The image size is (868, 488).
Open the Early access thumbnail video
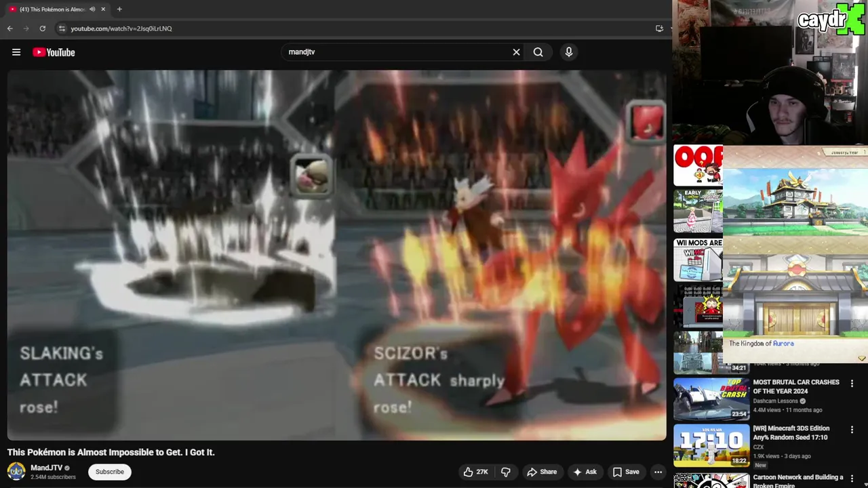pyautogui.click(x=698, y=211)
